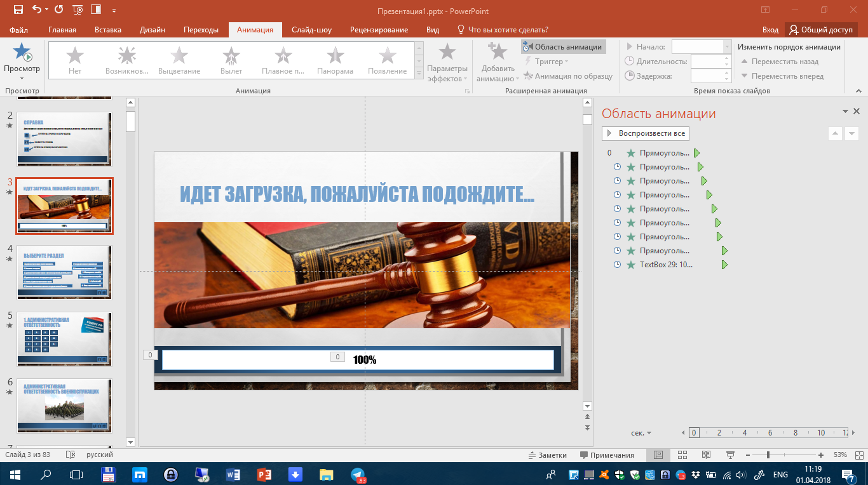
Task: Click the 100% text box on slide
Action: [365, 360]
